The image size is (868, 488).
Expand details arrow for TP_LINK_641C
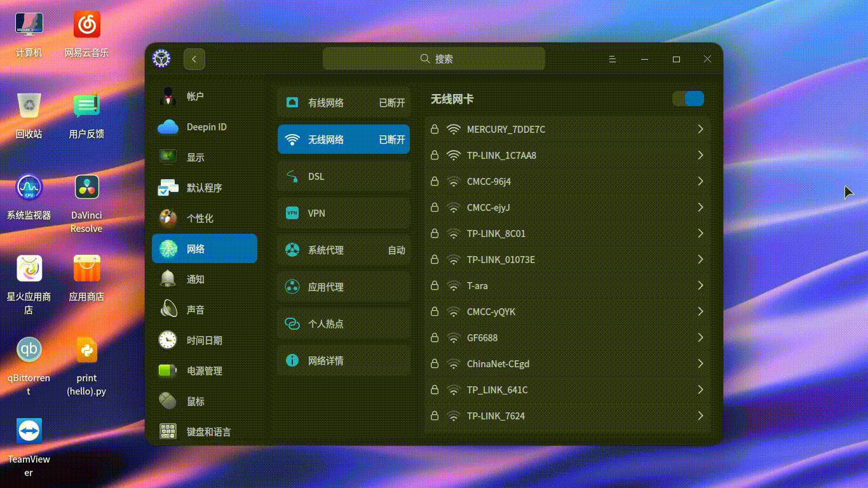tap(700, 390)
